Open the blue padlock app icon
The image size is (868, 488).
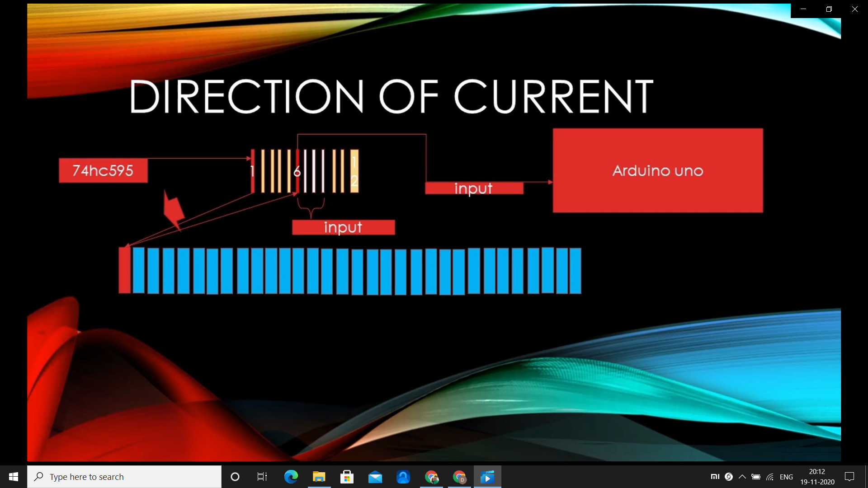[403, 477]
